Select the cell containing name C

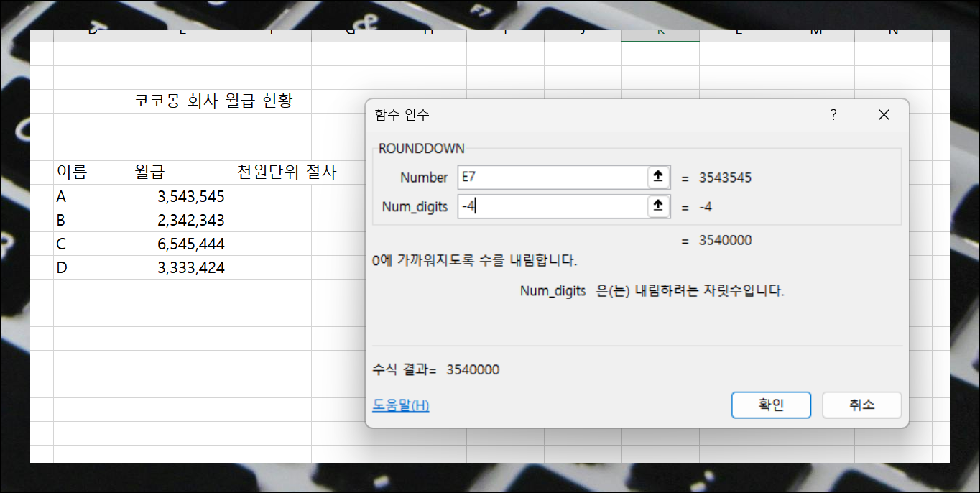pyautogui.click(x=92, y=244)
